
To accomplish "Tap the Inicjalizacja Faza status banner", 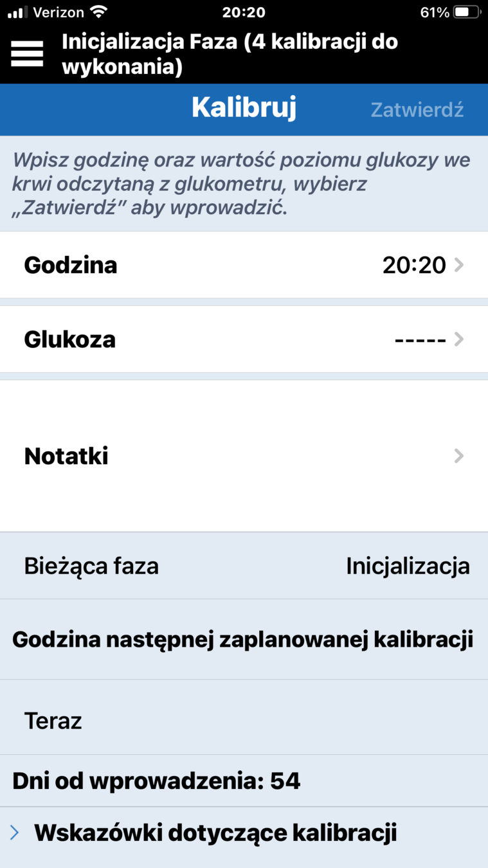I will point(230,54).
